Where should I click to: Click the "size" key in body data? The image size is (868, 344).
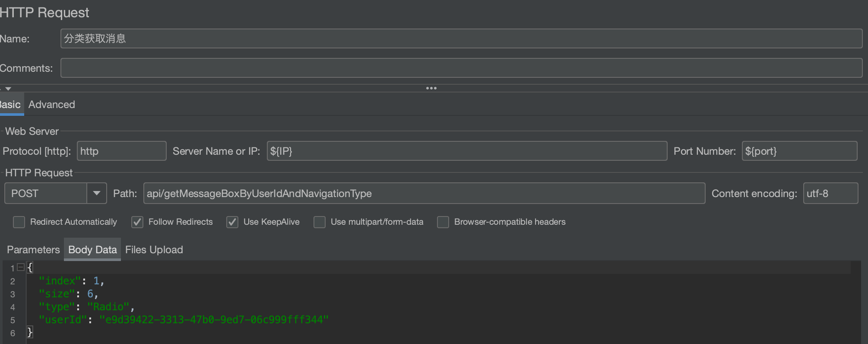[57, 294]
